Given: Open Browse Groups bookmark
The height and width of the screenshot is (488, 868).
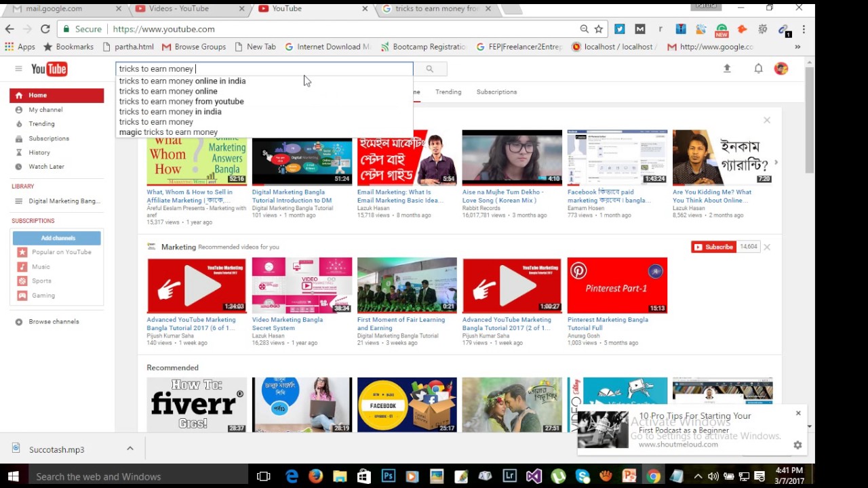Looking at the screenshot, I should coord(194,47).
